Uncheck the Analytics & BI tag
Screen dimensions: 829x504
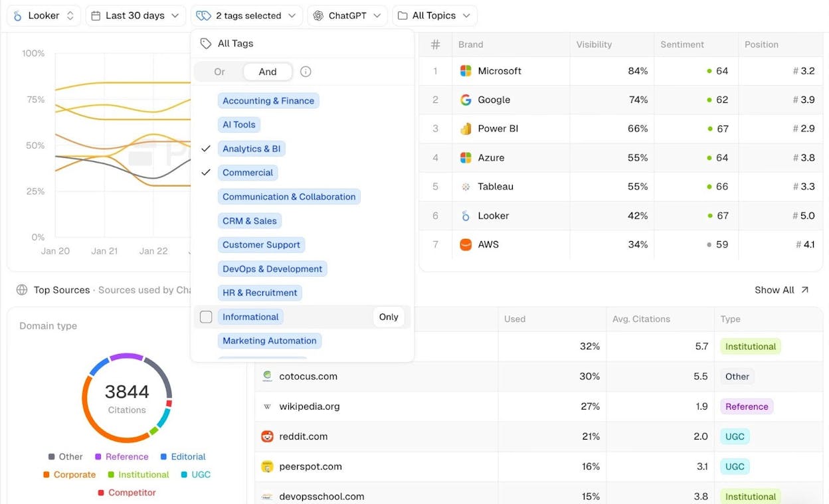[206, 149]
